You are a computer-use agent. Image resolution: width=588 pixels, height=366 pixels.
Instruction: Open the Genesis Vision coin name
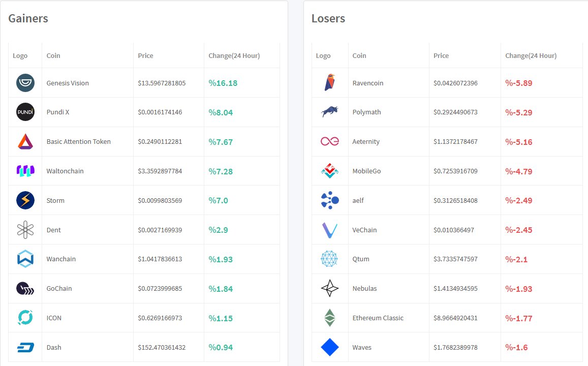click(x=68, y=83)
